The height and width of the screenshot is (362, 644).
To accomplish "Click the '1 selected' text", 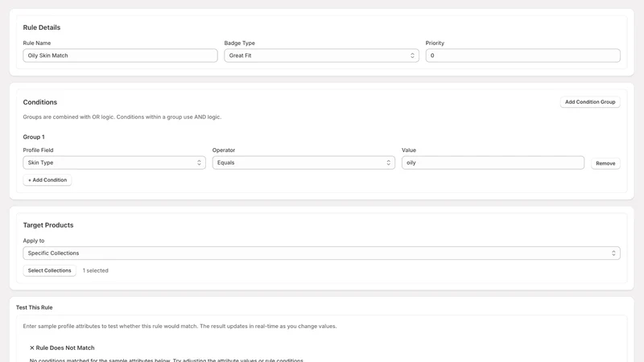I will point(95,270).
